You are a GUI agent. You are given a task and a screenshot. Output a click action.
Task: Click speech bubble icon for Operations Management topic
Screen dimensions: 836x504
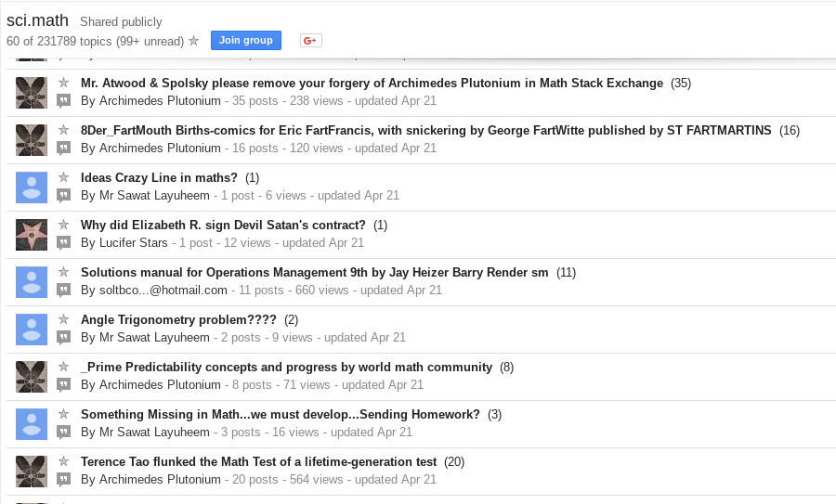coord(63,290)
